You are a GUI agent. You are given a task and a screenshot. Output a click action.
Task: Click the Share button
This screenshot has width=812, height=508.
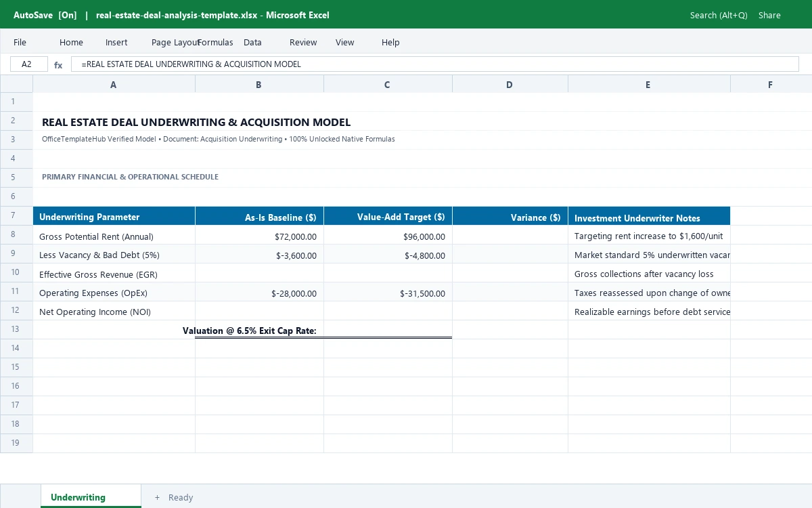point(769,15)
